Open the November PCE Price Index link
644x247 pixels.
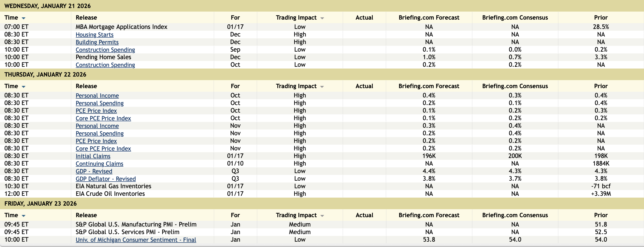coord(96,141)
